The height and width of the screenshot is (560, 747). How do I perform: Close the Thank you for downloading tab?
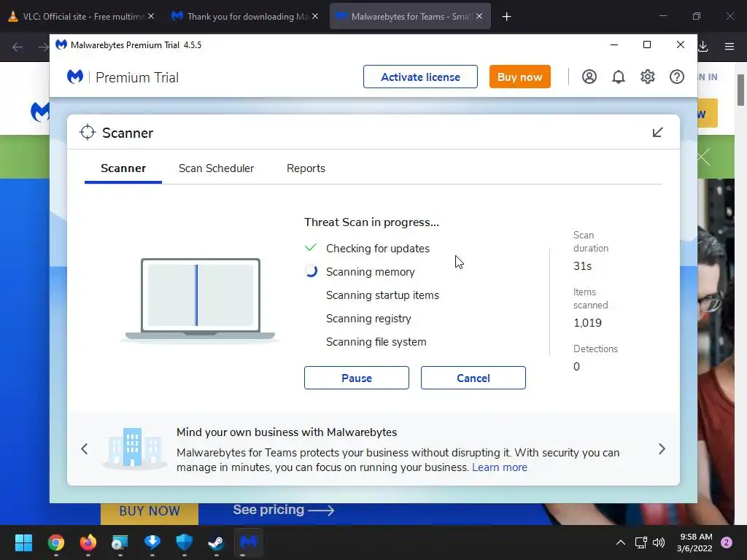pyautogui.click(x=315, y=17)
